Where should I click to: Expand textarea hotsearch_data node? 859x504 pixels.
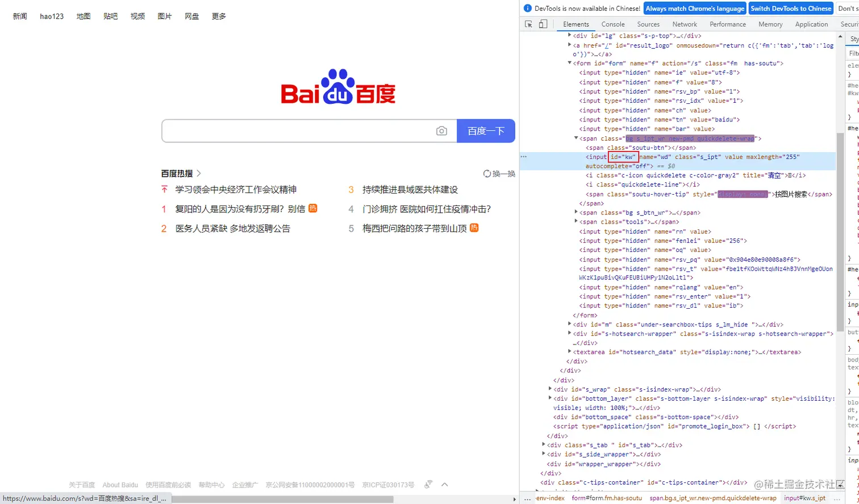[570, 352]
